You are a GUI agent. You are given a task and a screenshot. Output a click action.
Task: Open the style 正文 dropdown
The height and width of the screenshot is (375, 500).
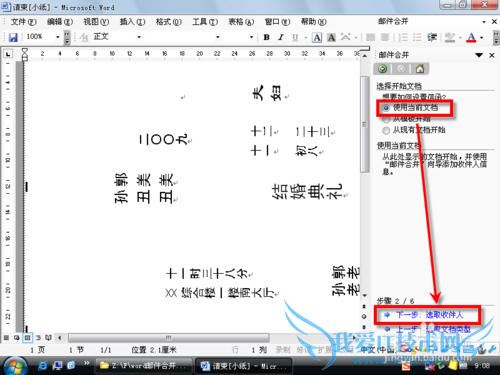pos(139,37)
